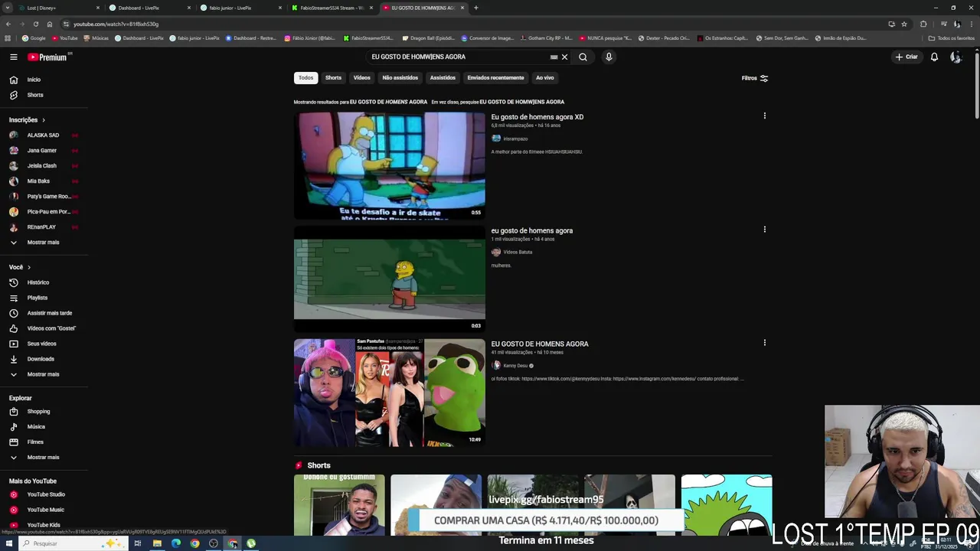The height and width of the screenshot is (551, 980).
Task: Open the ALASKA SAD subscription channel
Action: pos(44,135)
